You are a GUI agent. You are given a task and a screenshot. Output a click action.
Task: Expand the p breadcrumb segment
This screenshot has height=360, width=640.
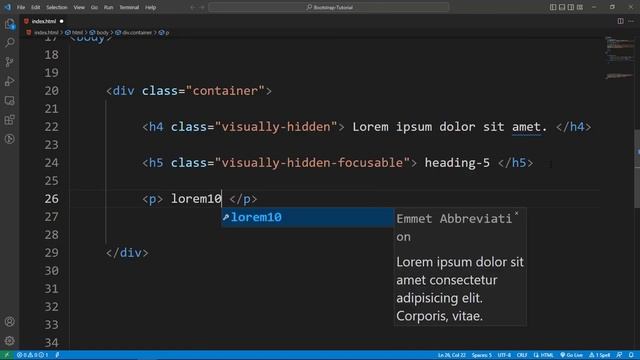[x=164, y=33]
